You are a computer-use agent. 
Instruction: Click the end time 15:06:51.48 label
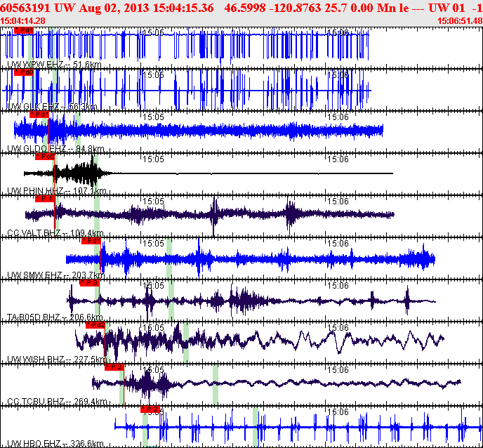coord(459,21)
